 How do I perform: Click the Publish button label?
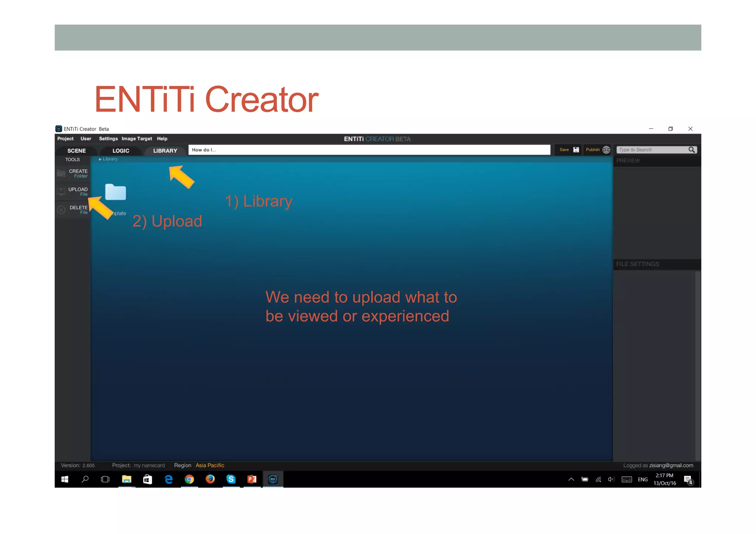[x=592, y=149]
